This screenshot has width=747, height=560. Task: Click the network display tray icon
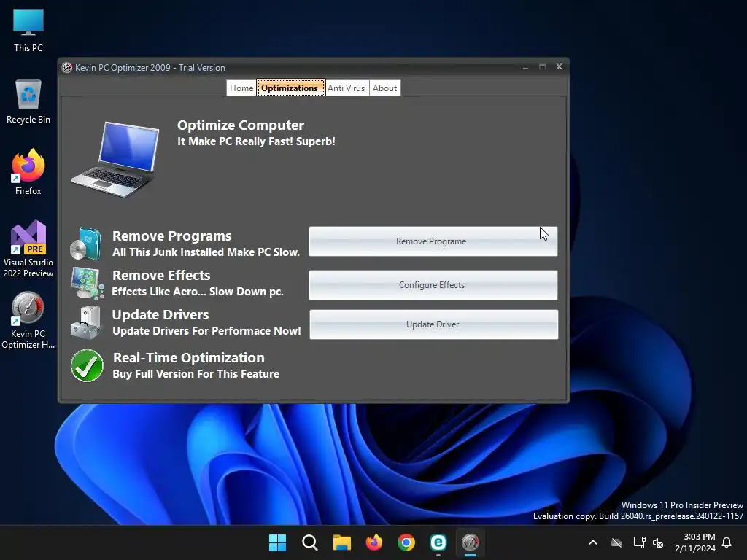(639, 542)
